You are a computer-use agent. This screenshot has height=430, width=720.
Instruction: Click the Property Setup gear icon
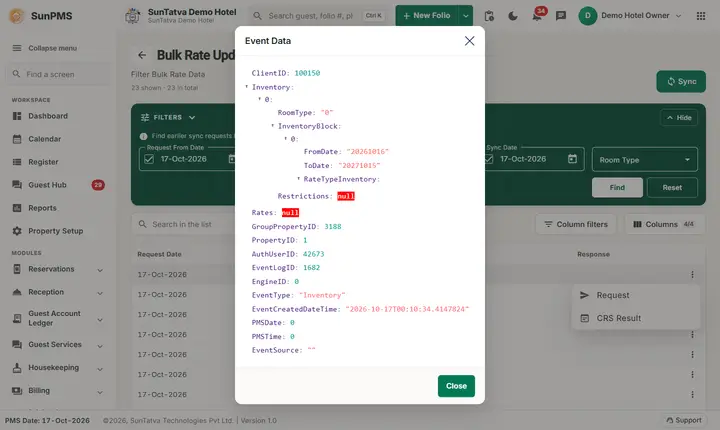(17, 231)
